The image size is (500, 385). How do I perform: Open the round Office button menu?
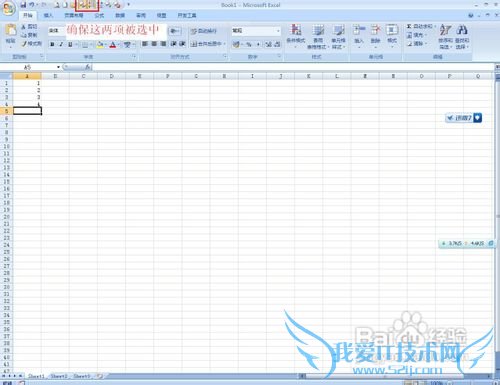(x=8, y=8)
